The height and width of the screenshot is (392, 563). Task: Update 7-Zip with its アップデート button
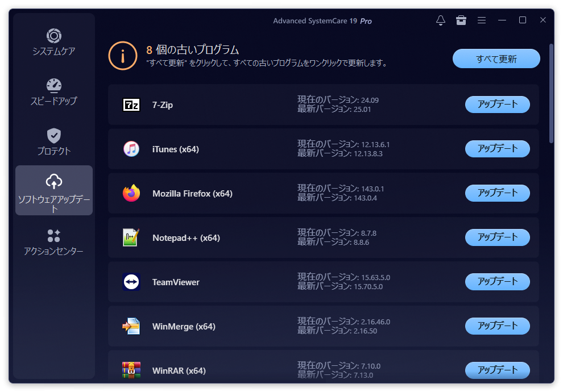498,105
